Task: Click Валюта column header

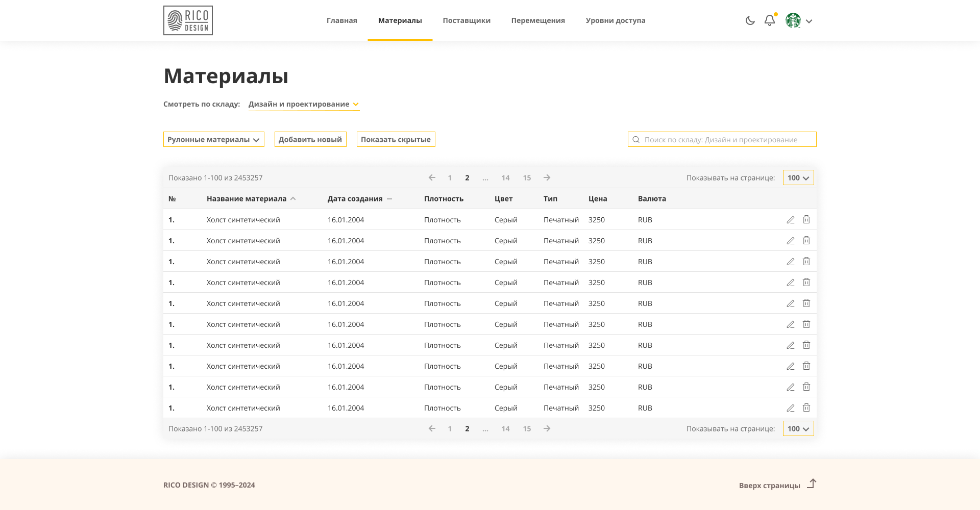Action: point(652,198)
